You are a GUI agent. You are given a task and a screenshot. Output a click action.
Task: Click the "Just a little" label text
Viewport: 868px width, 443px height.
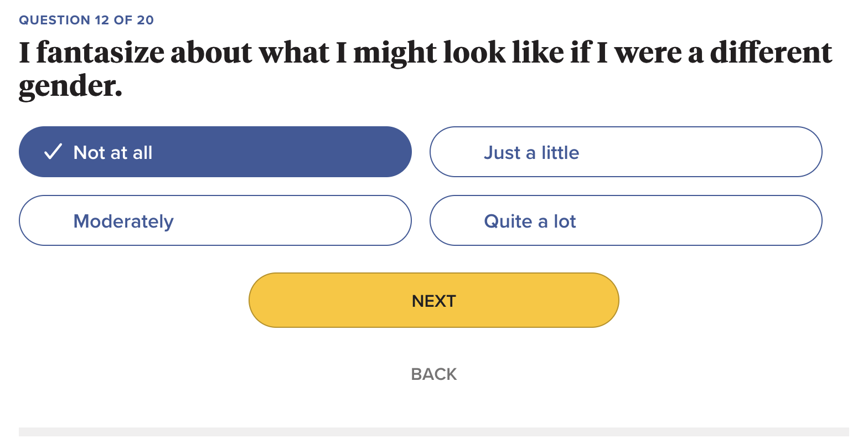(x=531, y=153)
